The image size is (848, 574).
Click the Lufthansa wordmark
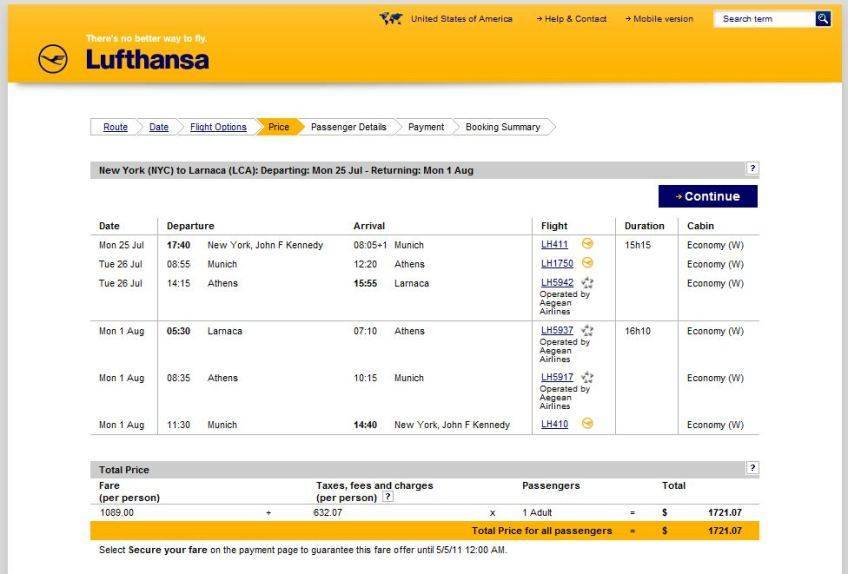coord(147,60)
